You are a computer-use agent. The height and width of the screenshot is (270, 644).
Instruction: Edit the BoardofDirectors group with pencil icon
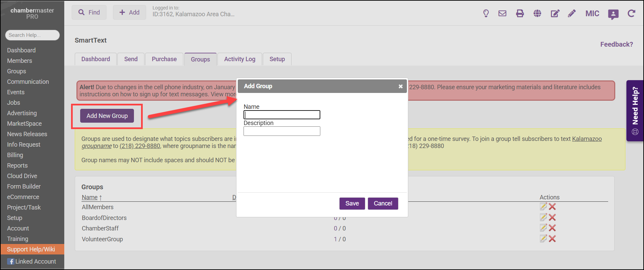point(543,217)
